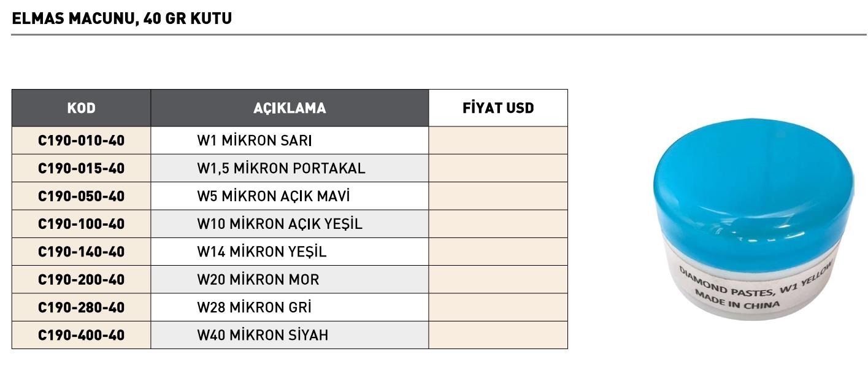Select product code C190-200-40

click(81, 280)
